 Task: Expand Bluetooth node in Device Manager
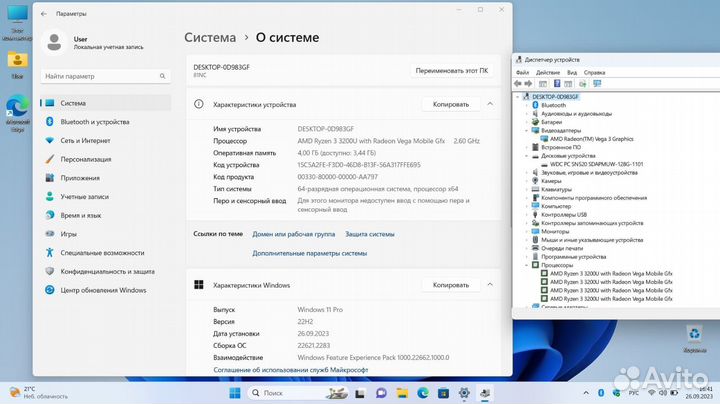pyautogui.click(x=527, y=105)
